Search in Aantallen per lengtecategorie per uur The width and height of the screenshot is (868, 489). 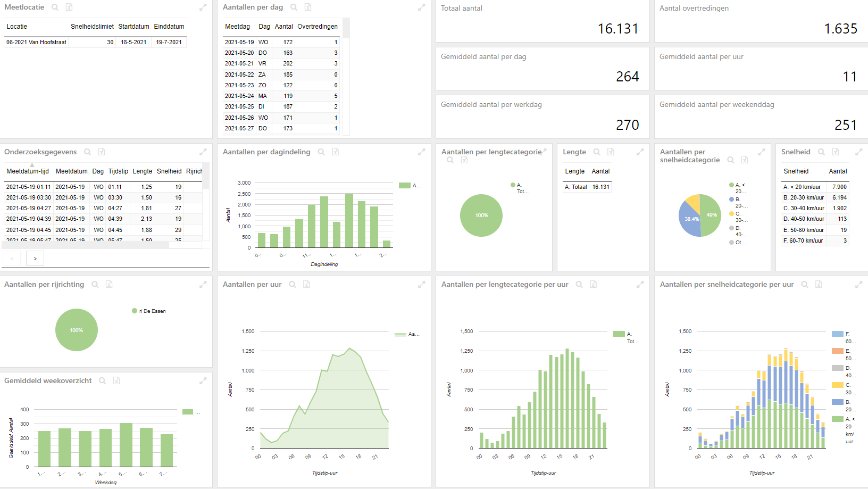(x=579, y=285)
